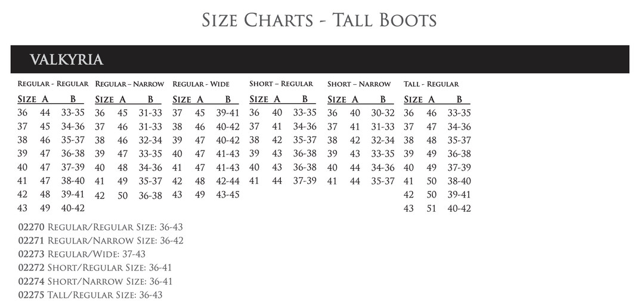Select the Regular - Regular table heading
Screen dimensions: 644x305
(52, 84)
